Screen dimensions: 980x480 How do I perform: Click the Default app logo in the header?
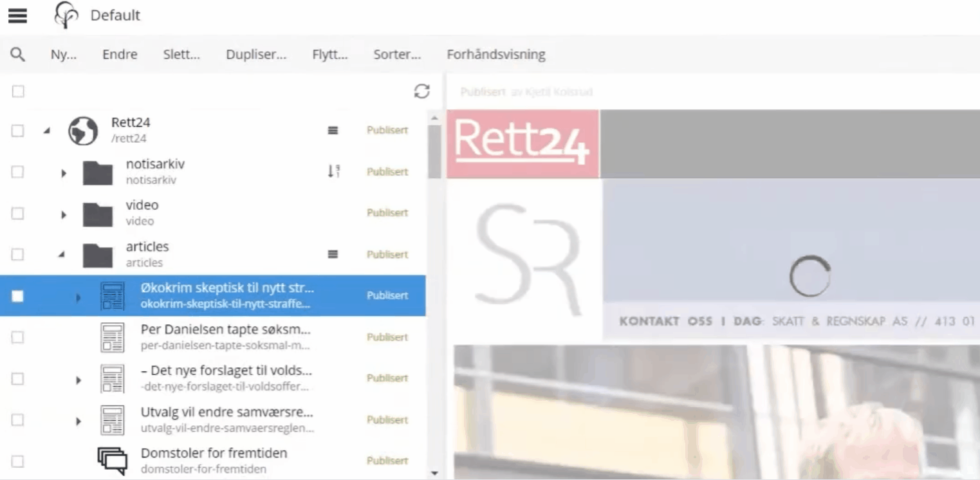[x=65, y=15]
